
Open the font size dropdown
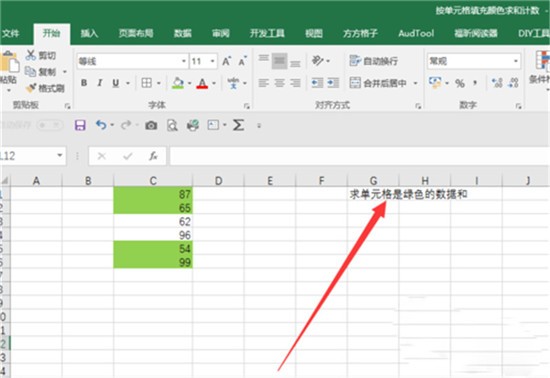click(x=213, y=61)
